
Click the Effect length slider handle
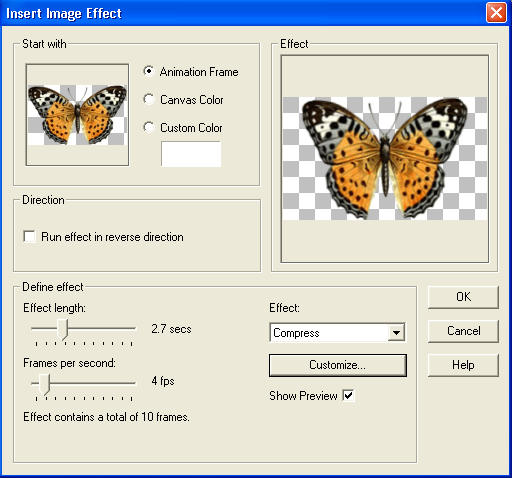click(x=62, y=330)
